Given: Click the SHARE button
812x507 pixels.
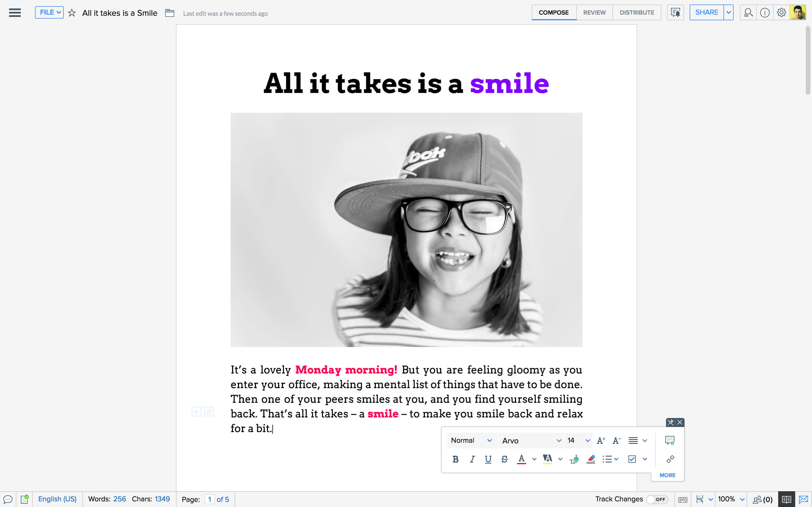Looking at the screenshot, I should pos(706,12).
